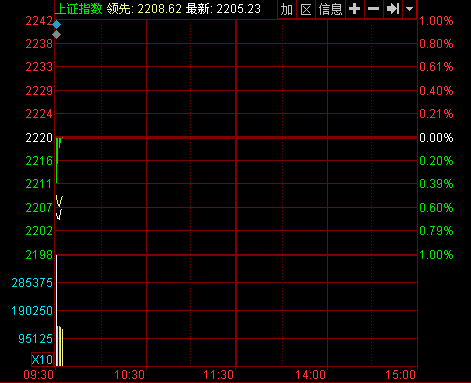Click the 区 button

306,9
